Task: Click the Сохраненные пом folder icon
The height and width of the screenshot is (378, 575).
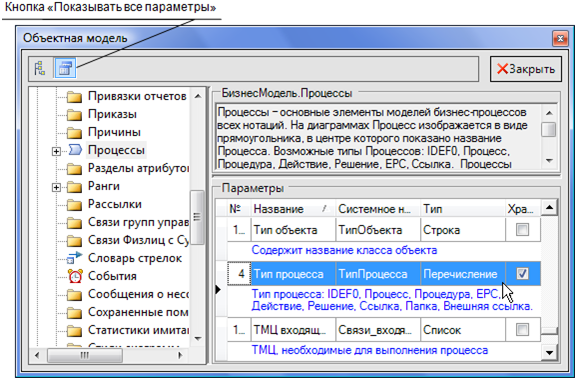Action: (74, 312)
